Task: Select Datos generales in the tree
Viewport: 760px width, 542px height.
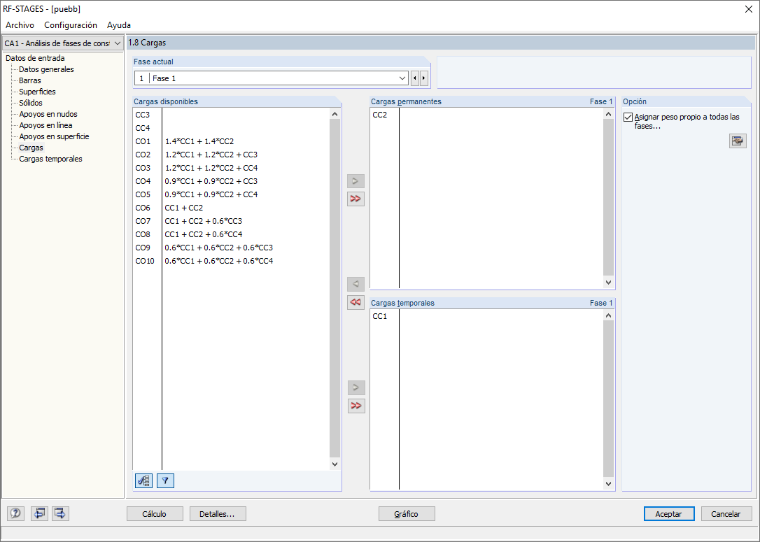Action: tap(47, 69)
